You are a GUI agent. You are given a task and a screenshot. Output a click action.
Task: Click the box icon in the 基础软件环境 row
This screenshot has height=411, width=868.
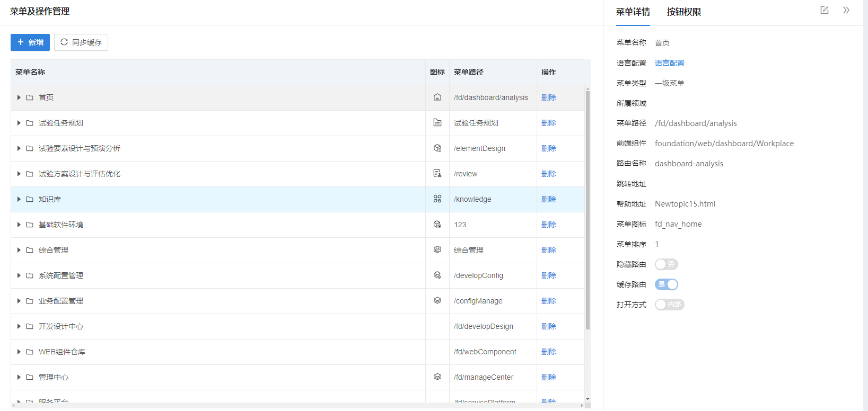coord(437,225)
